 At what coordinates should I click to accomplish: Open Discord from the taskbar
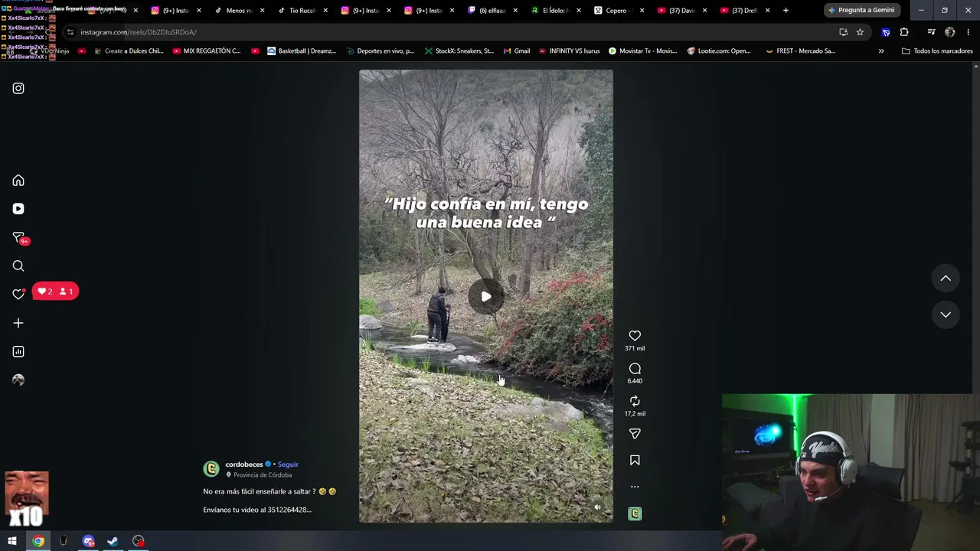[x=88, y=542]
